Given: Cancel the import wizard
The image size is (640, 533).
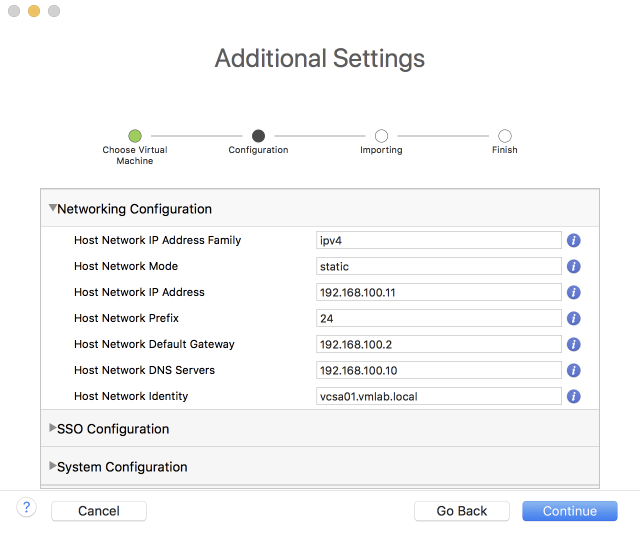Looking at the screenshot, I should click(x=99, y=511).
